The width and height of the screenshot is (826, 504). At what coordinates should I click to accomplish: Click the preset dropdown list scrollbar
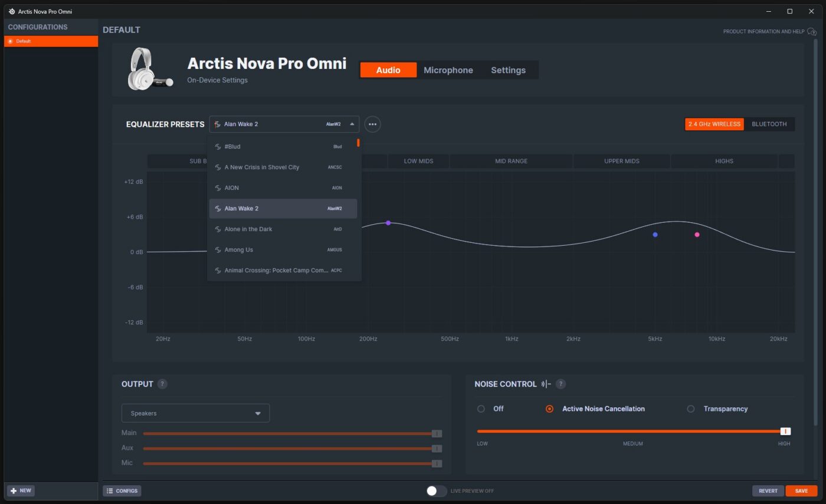(x=358, y=143)
